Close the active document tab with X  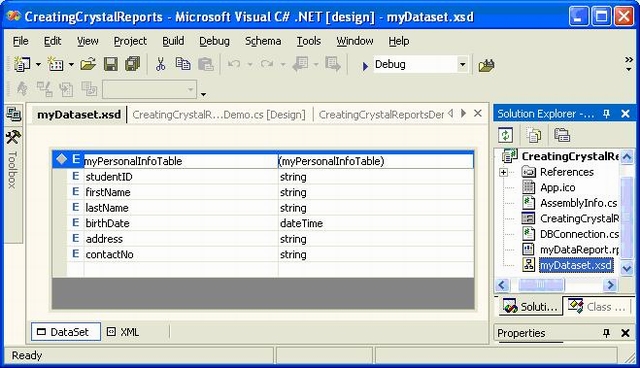(x=478, y=113)
